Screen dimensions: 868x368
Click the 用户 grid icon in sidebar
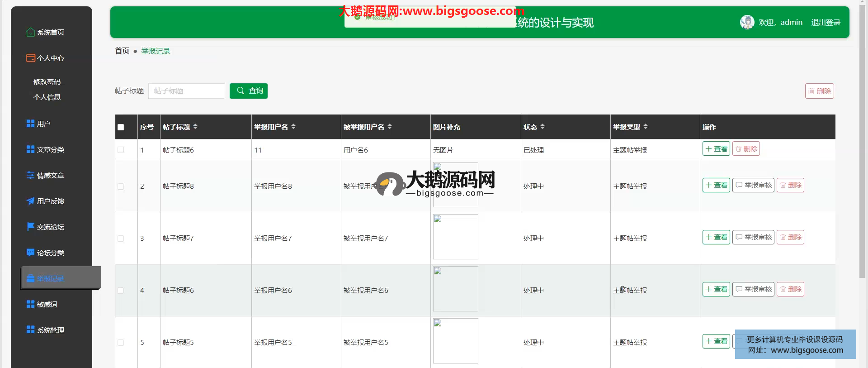pos(30,124)
